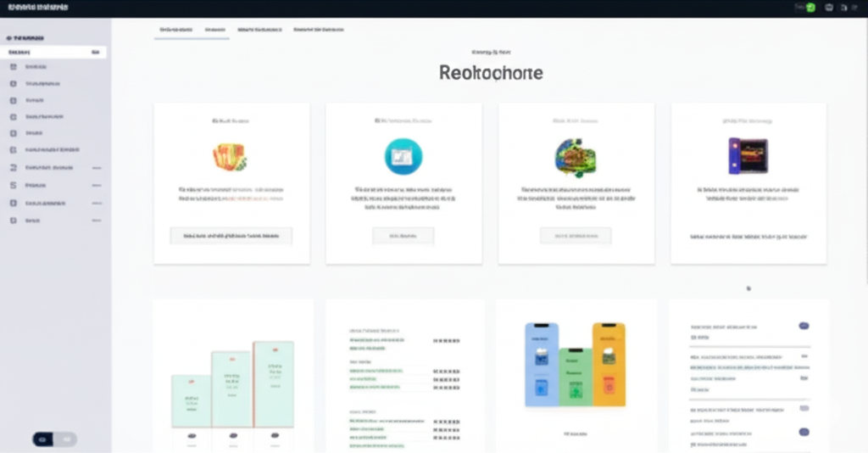The width and height of the screenshot is (868, 453).
Task: Click the purple device illustration in fourth card
Action: click(748, 156)
